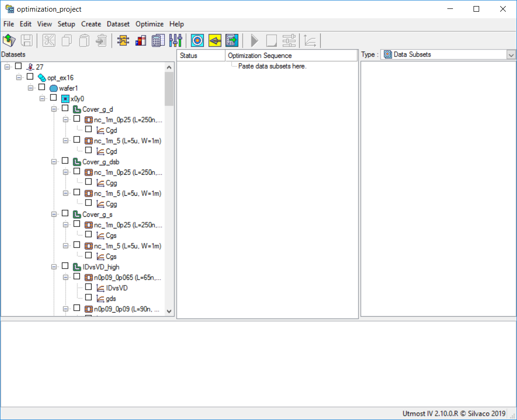The width and height of the screenshot is (517, 420).
Task: Click the Datasets tree scrollbar thumb
Action: pyautogui.click(x=169, y=89)
